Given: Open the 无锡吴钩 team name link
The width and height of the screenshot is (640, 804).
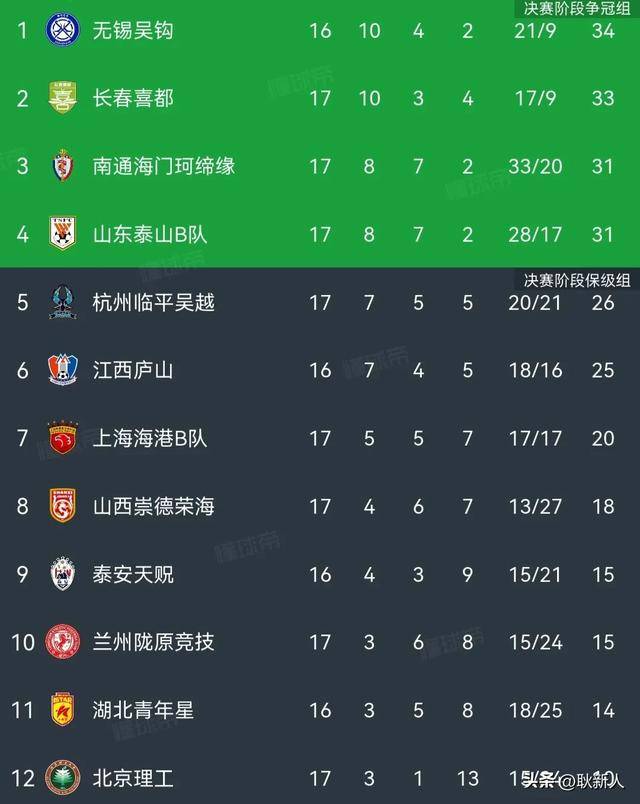Looking at the screenshot, I should [133, 30].
